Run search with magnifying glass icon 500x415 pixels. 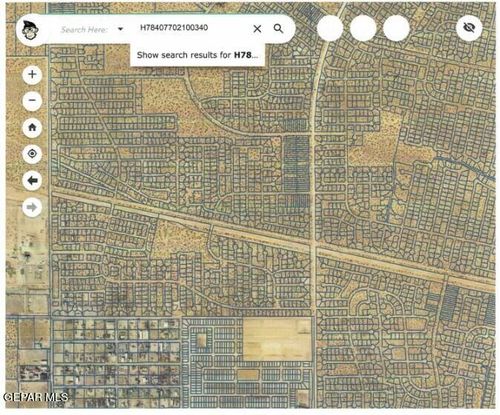pyautogui.click(x=278, y=29)
